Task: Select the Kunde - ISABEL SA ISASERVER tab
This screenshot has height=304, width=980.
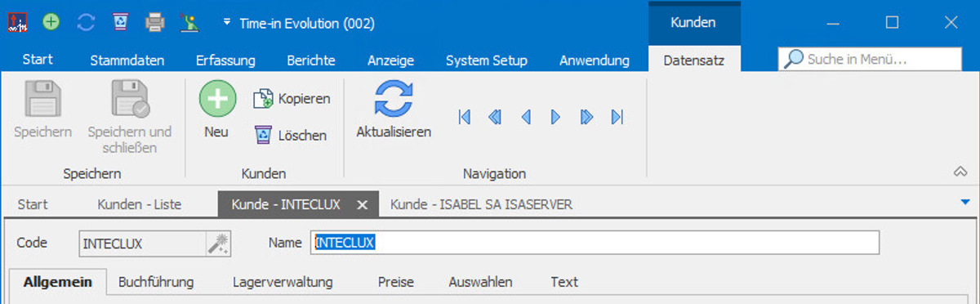Action: (481, 204)
